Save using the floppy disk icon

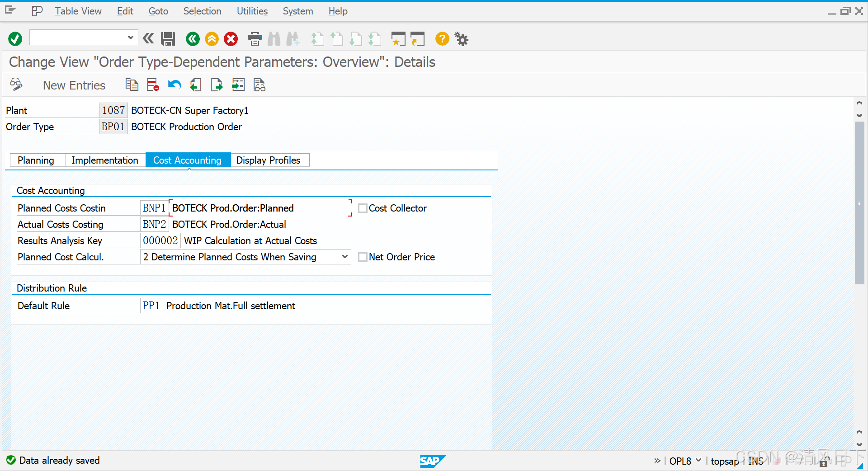[168, 39]
